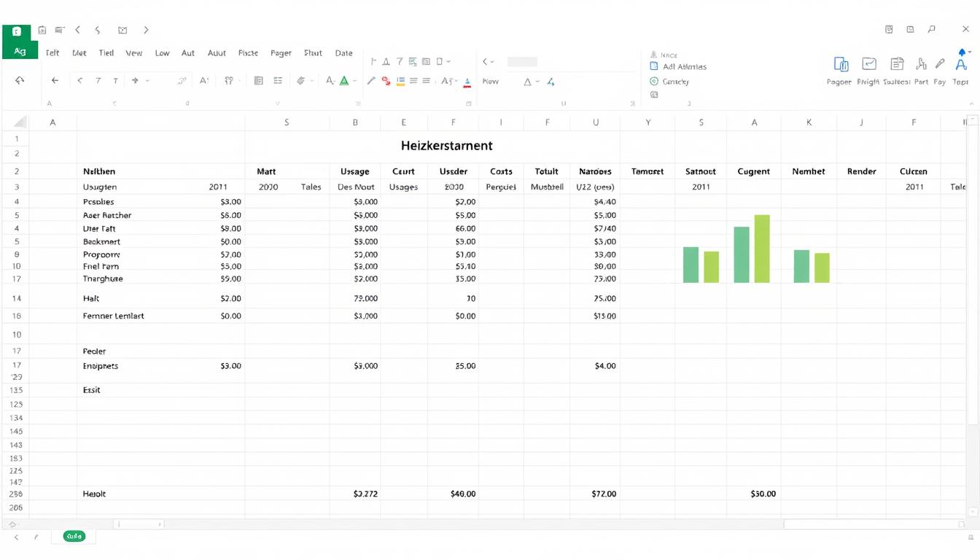Click the Enbiphets cell

pyautogui.click(x=101, y=366)
